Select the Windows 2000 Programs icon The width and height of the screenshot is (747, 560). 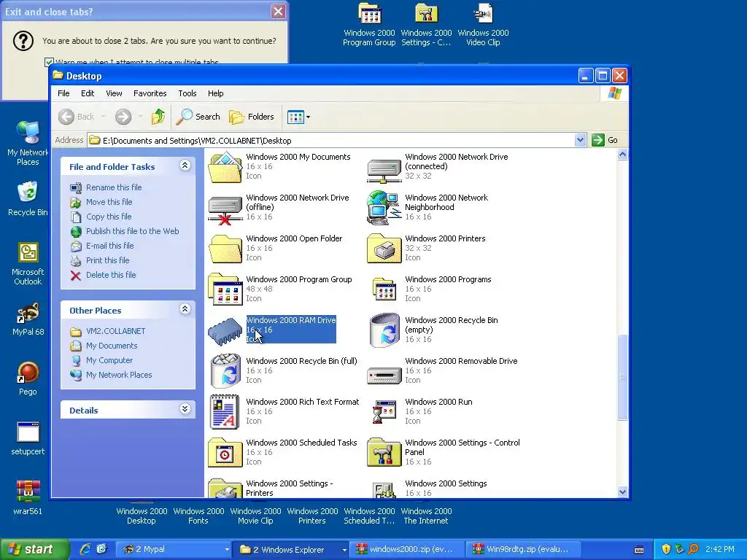(384, 289)
